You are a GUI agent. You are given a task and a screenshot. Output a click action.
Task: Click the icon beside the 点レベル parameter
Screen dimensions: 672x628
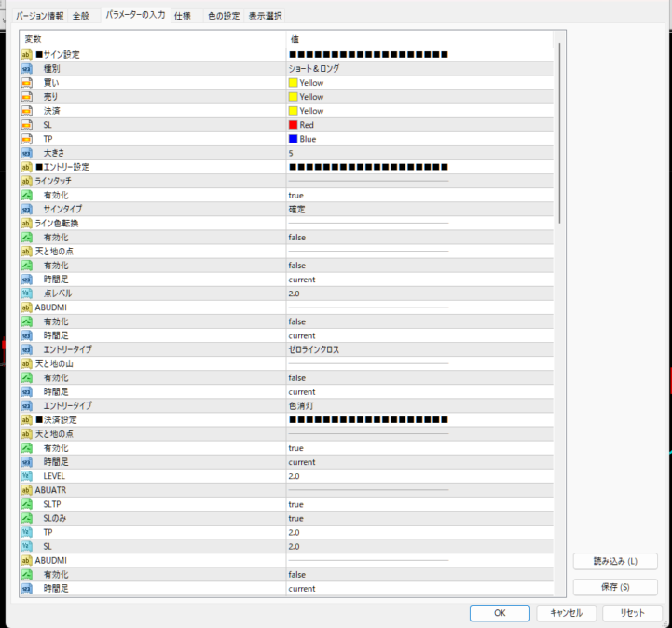pos(26,294)
